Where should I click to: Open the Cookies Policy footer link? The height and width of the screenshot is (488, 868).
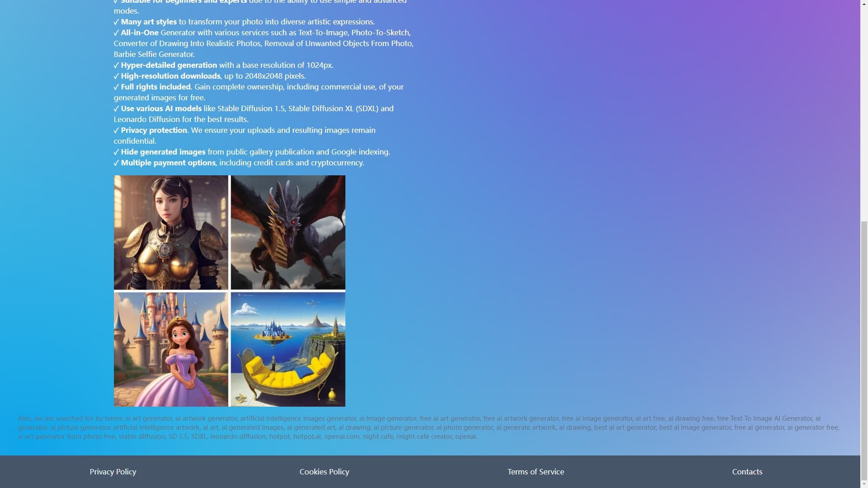[324, 471]
